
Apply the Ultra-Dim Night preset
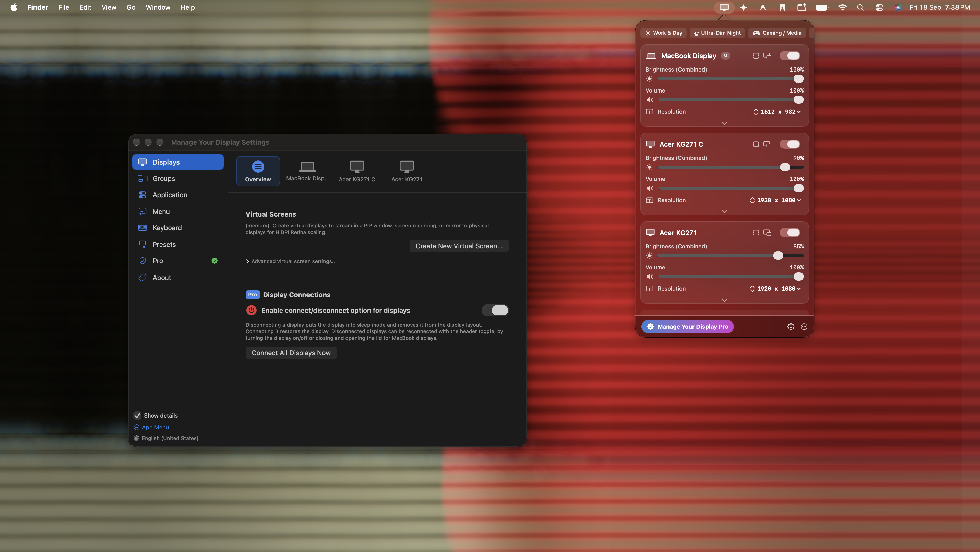tap(717, 33)
